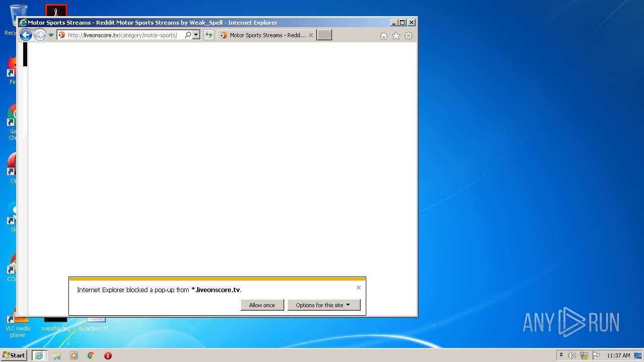This screenshot has width=644, height=362.
Task: Go to the Home page icon
Action: coord(384,36)
